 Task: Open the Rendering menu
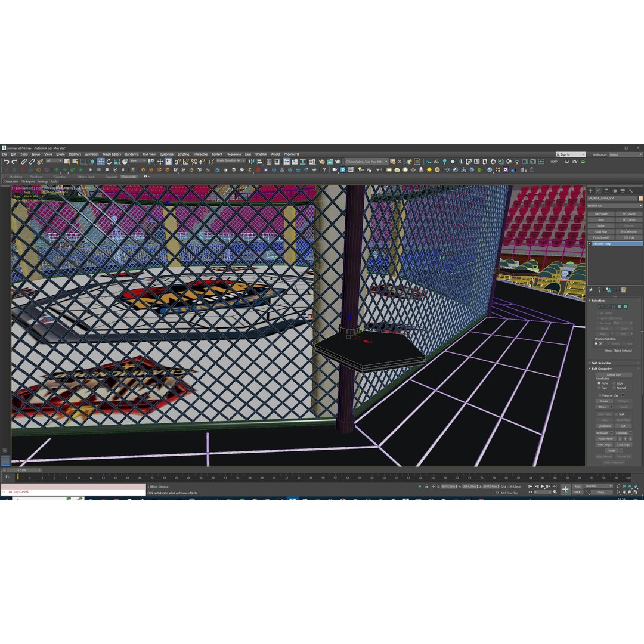coord(132,154)
